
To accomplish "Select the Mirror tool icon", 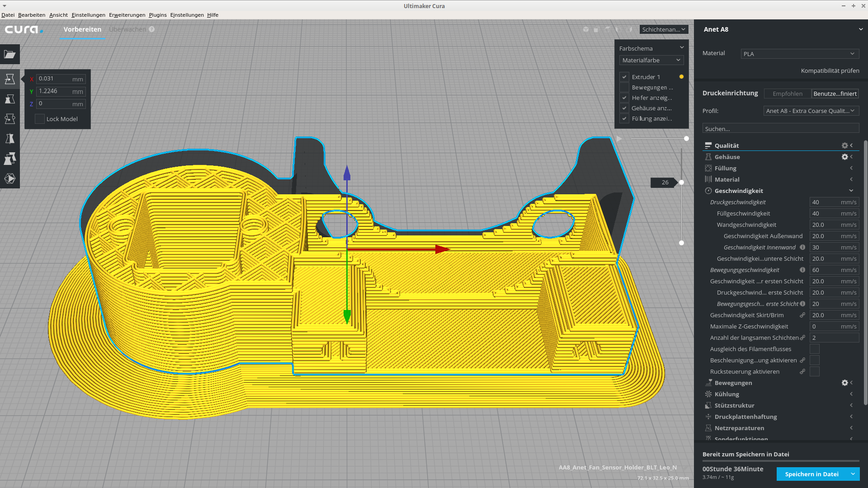I will pyautogui.click(x=10, y=139).
